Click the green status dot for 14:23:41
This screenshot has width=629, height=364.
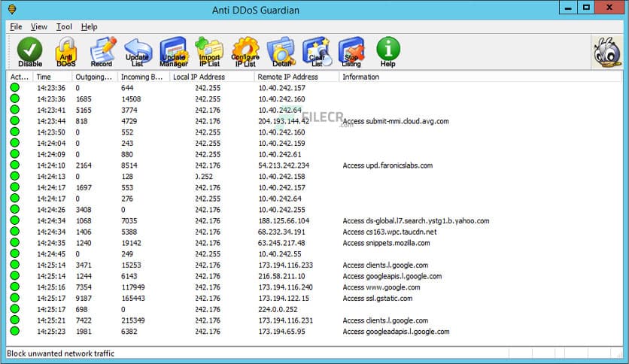[x=15, y=110]
